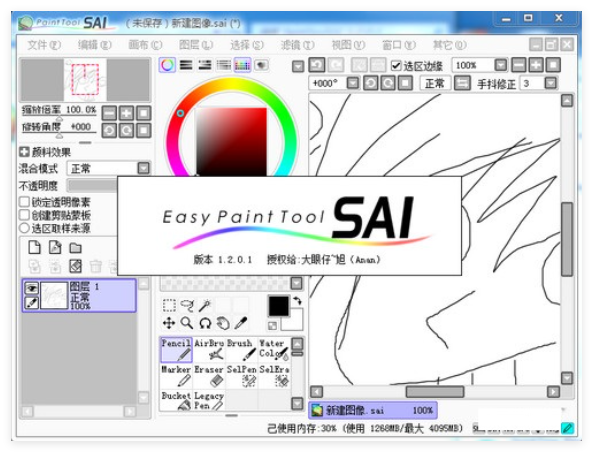Switch to the 新建图像.sai document tab
Image resolution: width=593 pixels, height=452 pixels.
coord(373,410)
